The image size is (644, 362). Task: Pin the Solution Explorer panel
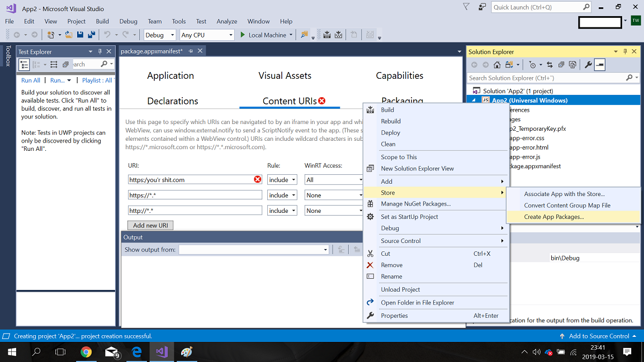(625, 51)
